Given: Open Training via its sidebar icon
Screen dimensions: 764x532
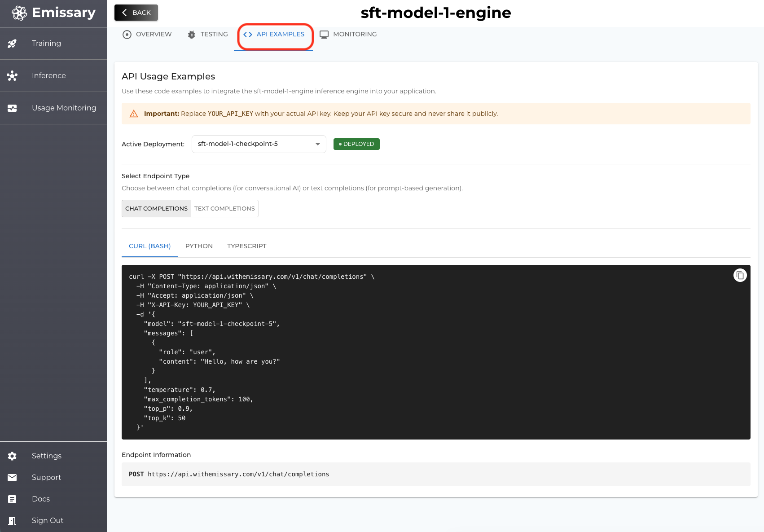Looking at the screenshot, I should (x=12, y=43).
